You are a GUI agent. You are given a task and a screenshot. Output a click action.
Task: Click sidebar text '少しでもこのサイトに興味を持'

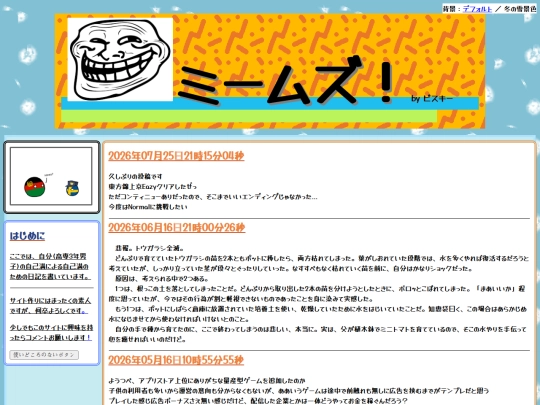click(51, 333)
